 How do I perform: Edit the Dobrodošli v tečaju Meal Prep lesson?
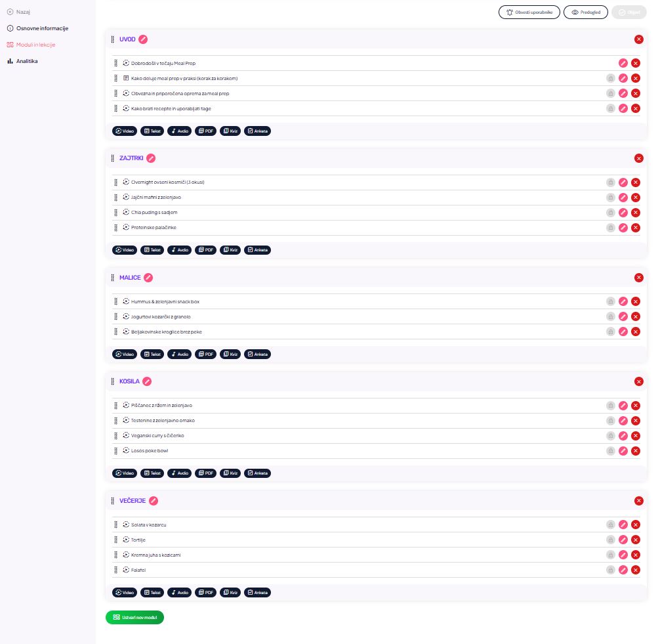point(623,63)
